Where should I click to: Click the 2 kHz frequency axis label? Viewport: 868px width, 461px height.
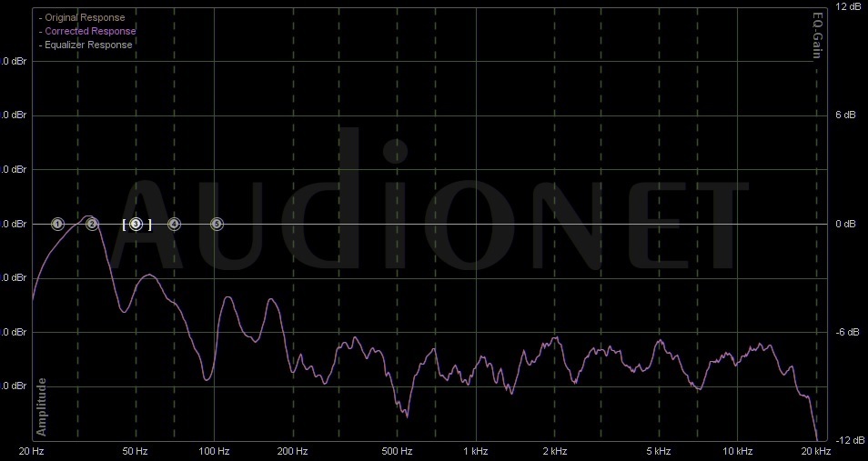pos(554,452)
